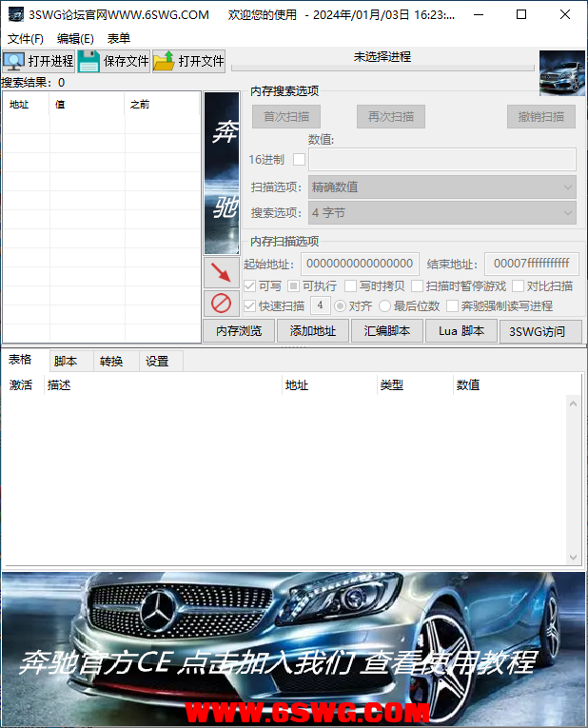Screen dimensions: 588x728
Task: Enable the 奔驰强制读写进程 checkbox
Action: 452,306
